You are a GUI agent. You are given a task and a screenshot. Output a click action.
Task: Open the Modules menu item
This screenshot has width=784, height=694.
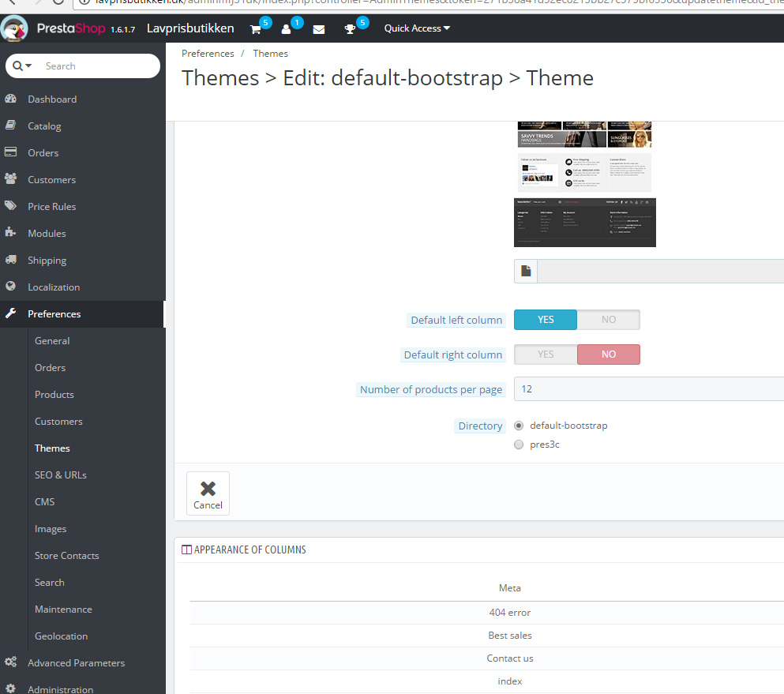pyautogui.click(x=47, y=234)
